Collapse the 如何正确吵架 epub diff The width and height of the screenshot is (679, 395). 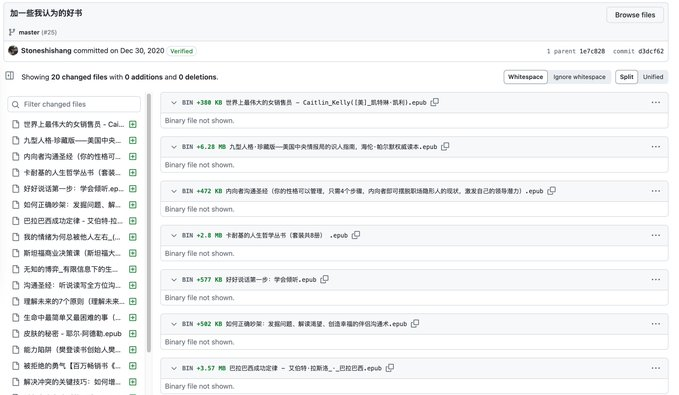174,324
